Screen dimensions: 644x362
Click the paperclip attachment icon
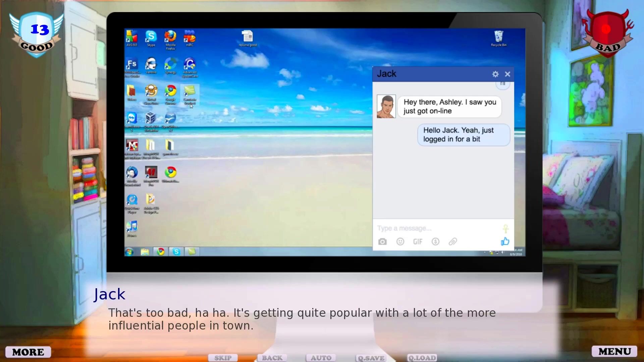click(453, 242)
